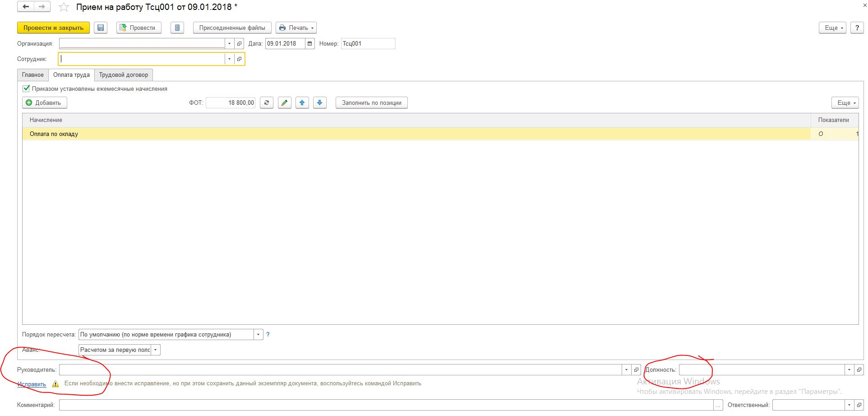Expand comment editor ellipsis button
868x416 pixels.
(x=718, y=405)
